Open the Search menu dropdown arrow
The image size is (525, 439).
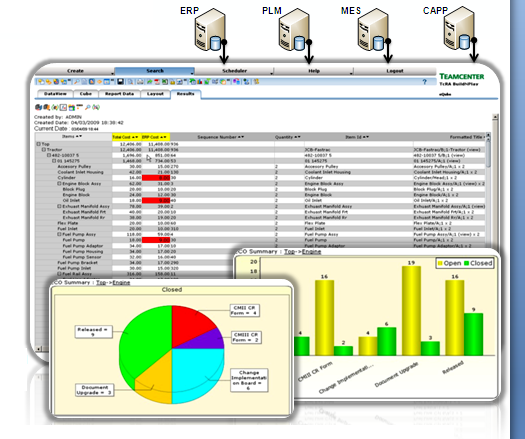[x=192, y=72]
